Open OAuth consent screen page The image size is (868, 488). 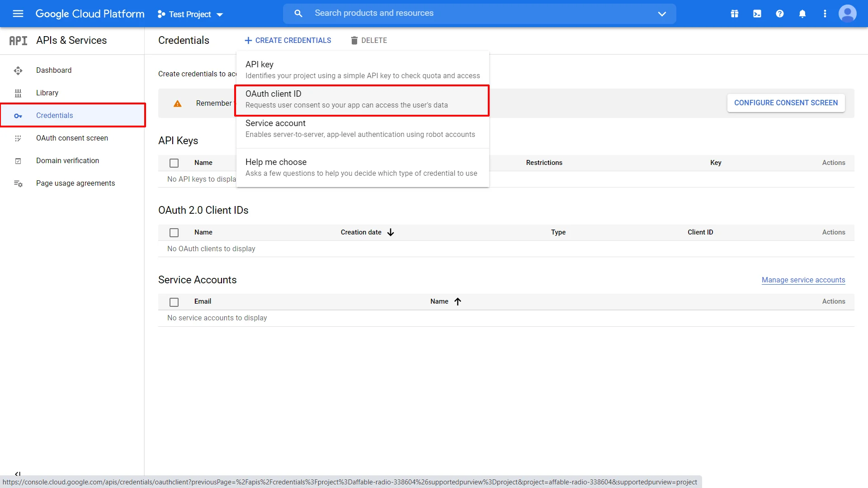72,138
